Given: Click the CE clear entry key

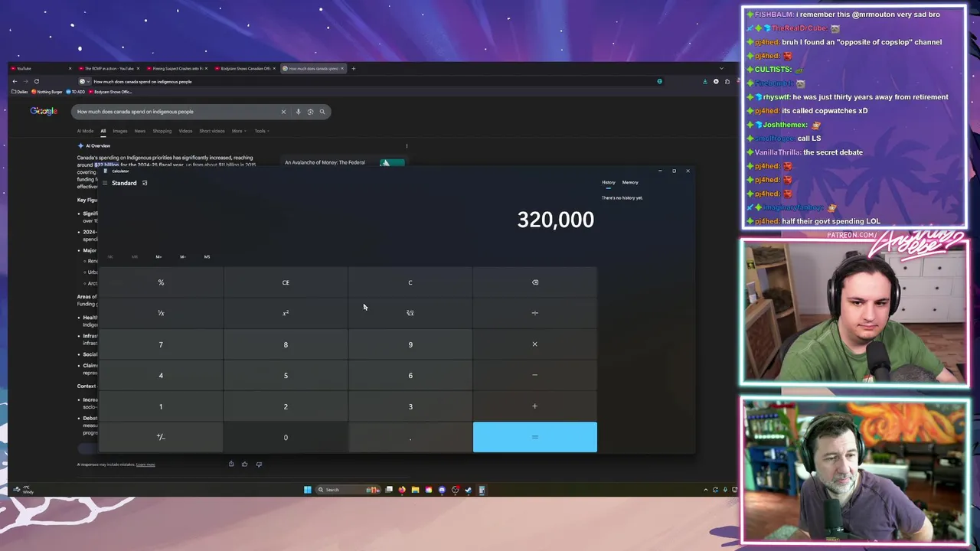Looking at the screenshot, I should pyautogui.click(x=286, y=282).
